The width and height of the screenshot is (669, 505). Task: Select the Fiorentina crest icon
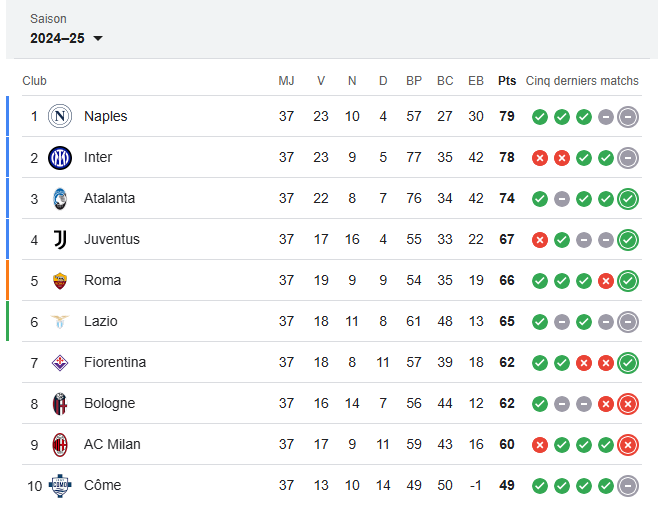[x=60, y=363]
